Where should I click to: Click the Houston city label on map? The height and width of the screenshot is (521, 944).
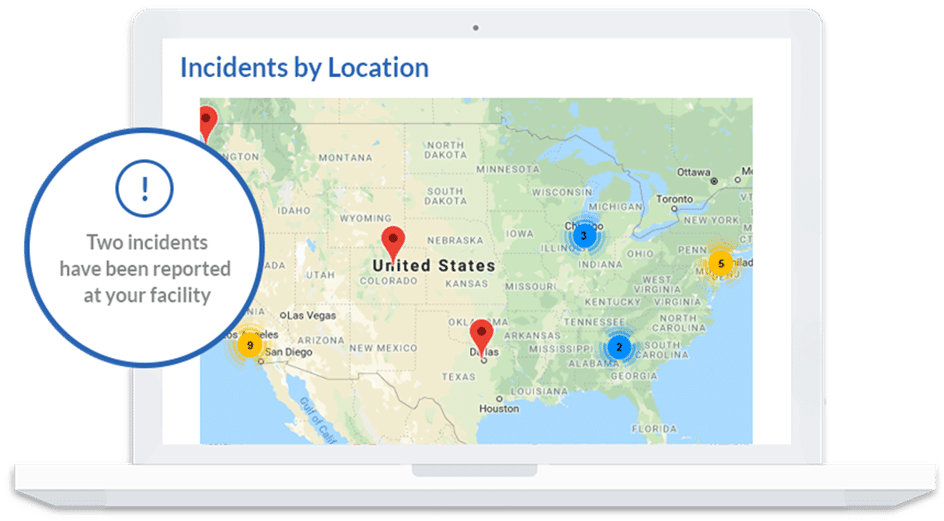[498, 408]
